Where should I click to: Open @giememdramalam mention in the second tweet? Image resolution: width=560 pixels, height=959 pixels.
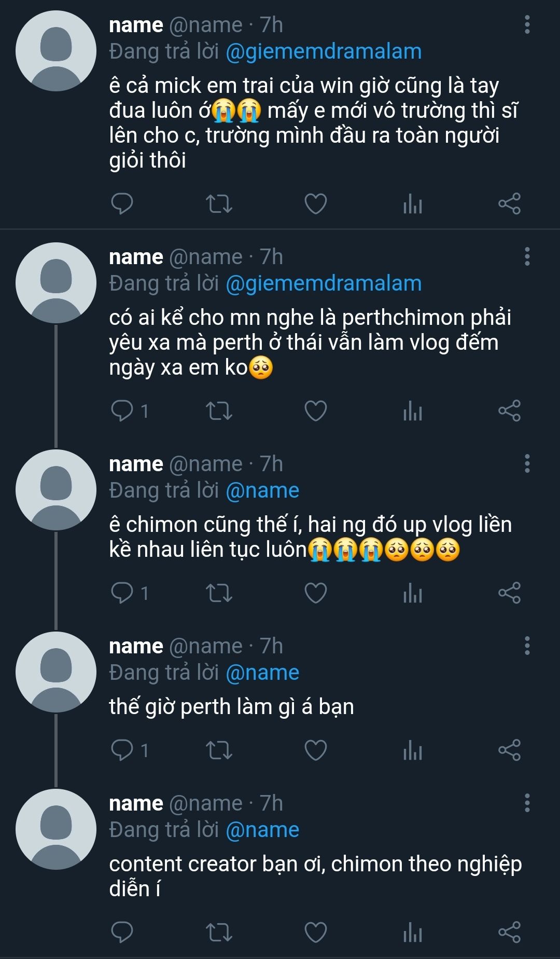click(x=324, y=284)
